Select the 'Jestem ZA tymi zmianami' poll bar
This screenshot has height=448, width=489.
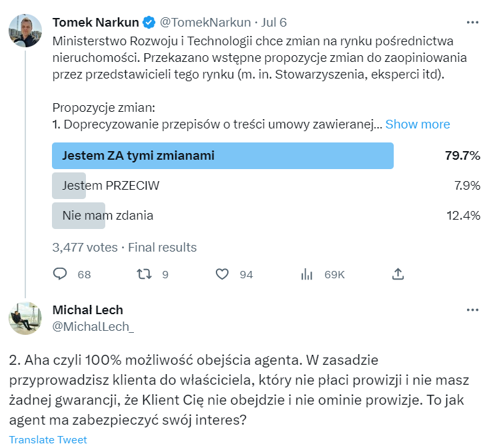click(223, 156)
